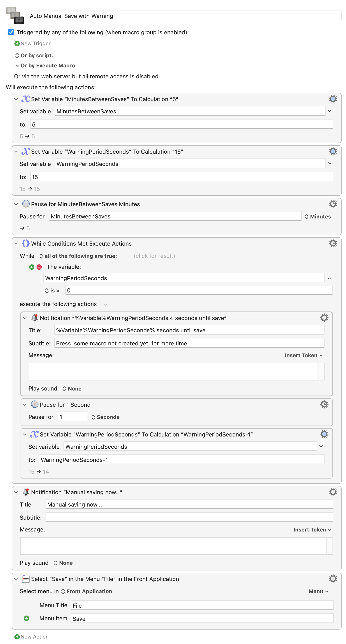346x644 pixels.
Task: Change the Minutes unit popup
Action: click(318, 216)
